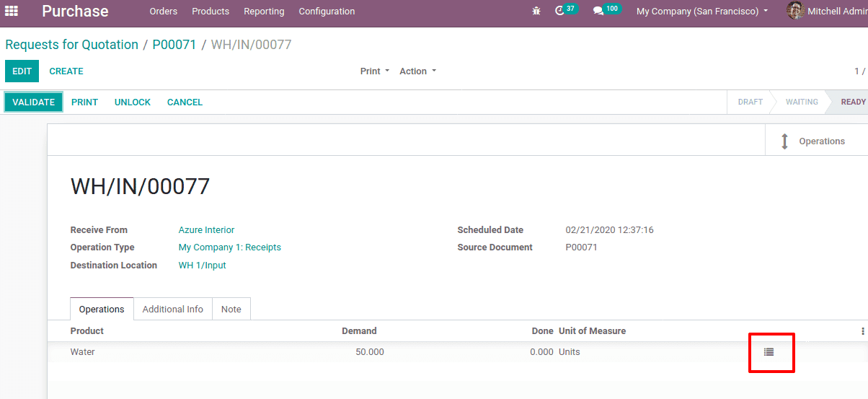Viewport: 868px width, 399px height.
Task: Click the debug bug icon
Action: (536, 11)
